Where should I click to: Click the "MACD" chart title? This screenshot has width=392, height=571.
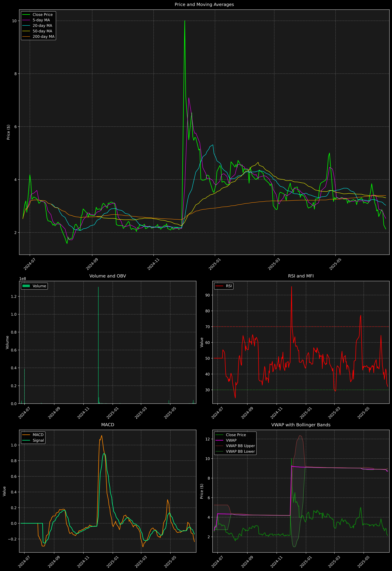[108, 425]
